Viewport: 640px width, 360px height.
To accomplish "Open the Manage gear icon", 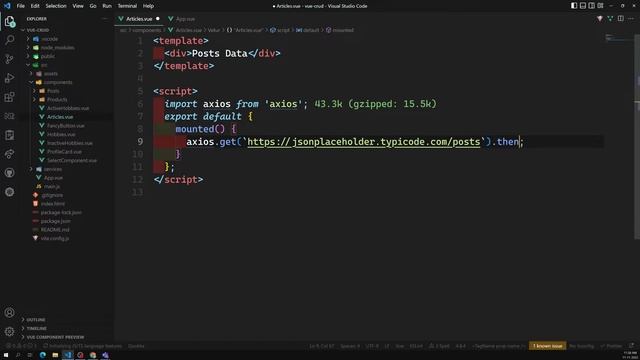I will (x=9, y=331).
